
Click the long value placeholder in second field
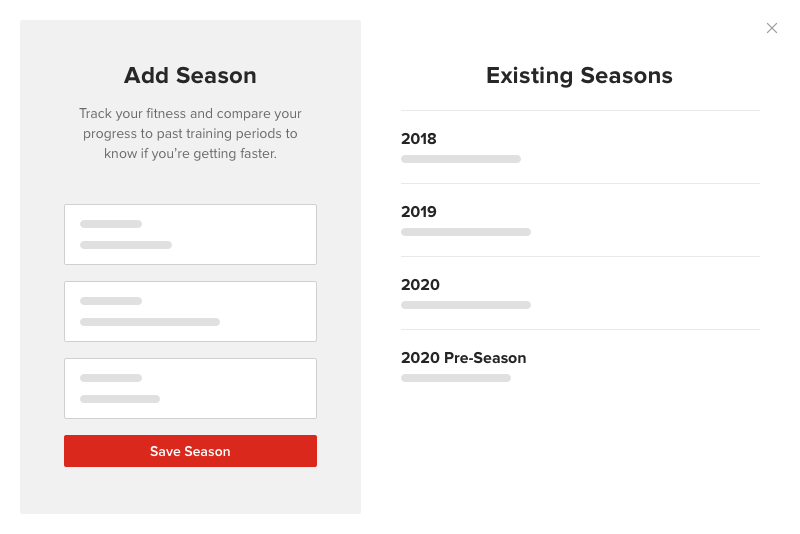pyautogui.click(x=150, y=322)
